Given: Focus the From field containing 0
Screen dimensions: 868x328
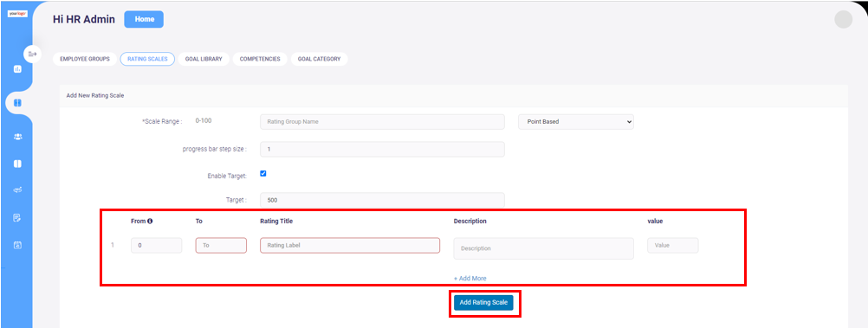Looking at the screenshot, I should [157, 246].
